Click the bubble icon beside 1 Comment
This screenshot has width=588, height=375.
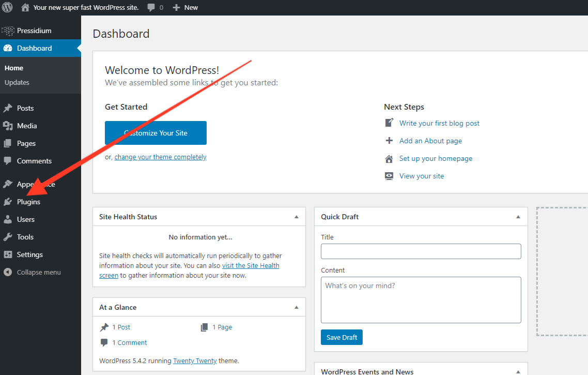coord(104,342)
